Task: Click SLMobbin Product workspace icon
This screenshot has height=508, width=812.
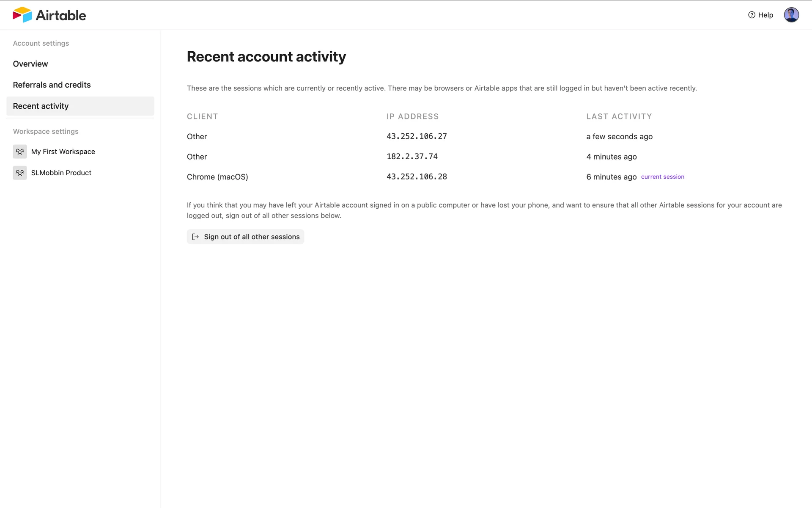Action: [x=20, y=173]
